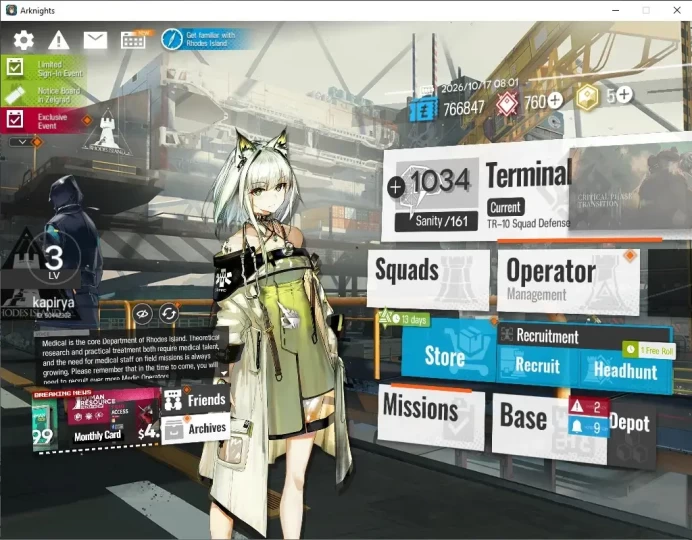Add Originite Prime with plus button
The width and height of the screenshot is (692, 540).
click(x=624, y=94)
